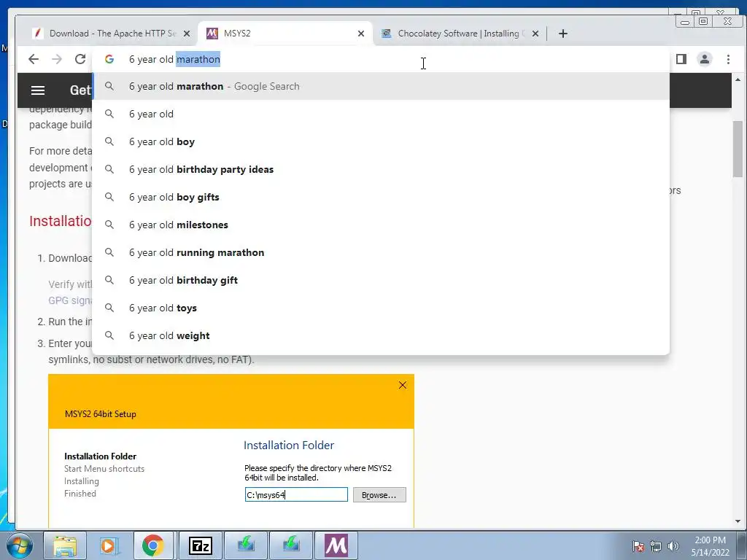The height and width of the screenshot is (560, 747).
Task: Open the 7-Zip taskbar icon
Action: [x=200, y=545]
